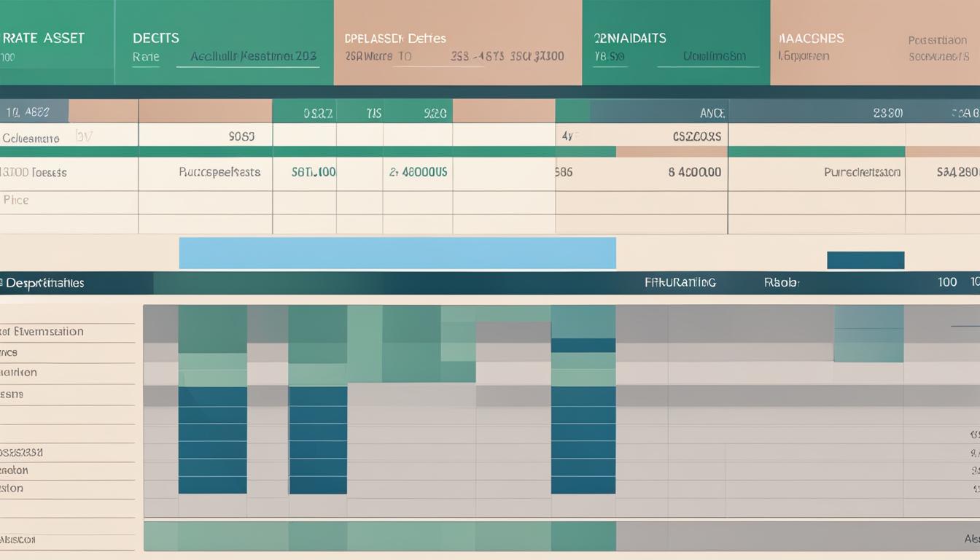Click the Rbob label in dark bar
Viewport: 980px width, 560px height.
[782, 282]
